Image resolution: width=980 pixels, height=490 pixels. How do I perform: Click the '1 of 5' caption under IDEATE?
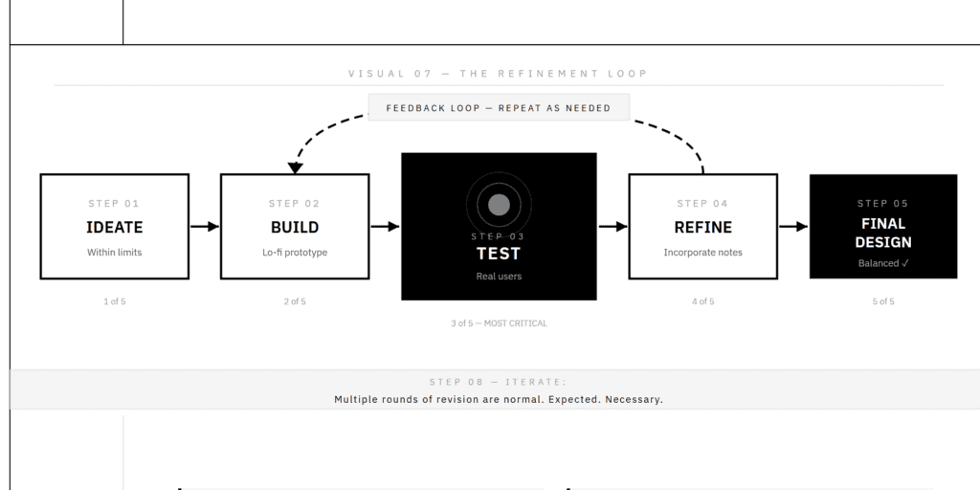pyautogui.click(x=115, y=301)
